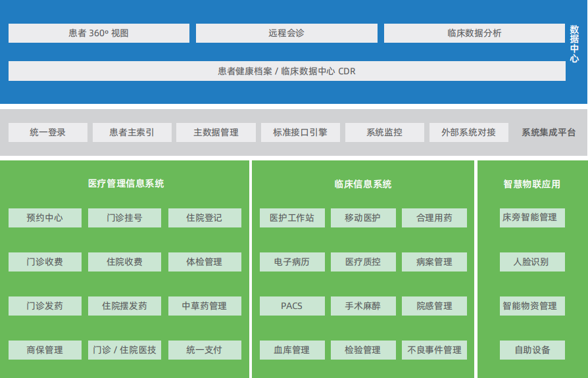Open the 不良事件管理 block
Screen dimensions: 588x378
click(434, 350)
